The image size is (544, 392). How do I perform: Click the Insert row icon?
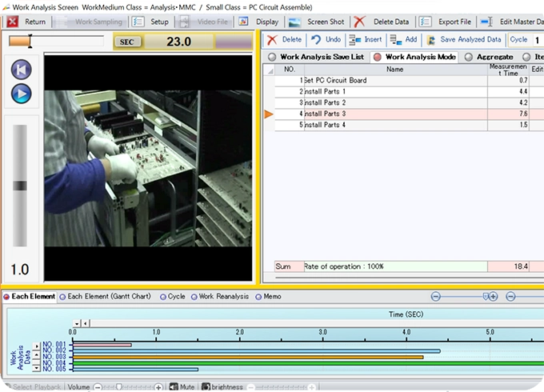pos(354,40)
